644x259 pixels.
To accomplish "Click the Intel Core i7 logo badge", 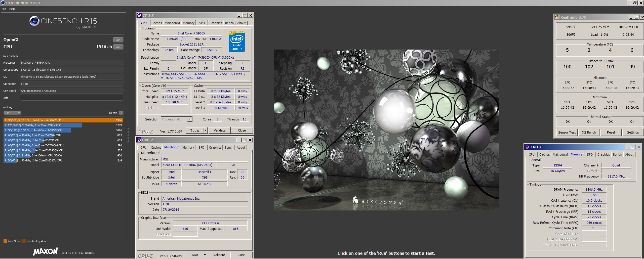I will (237, 41).
